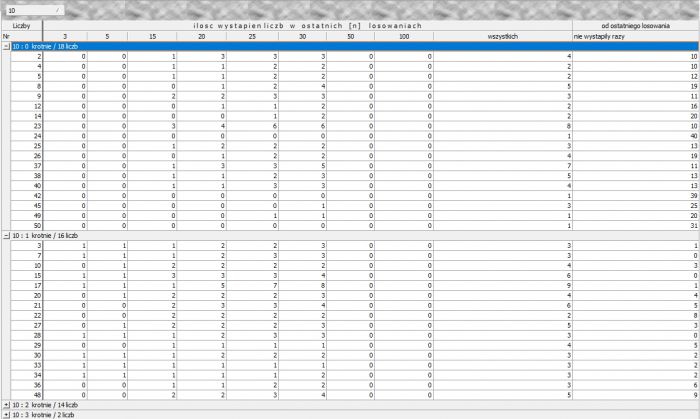Select the row for number 37
The image size is (700, 419).
click(354, 166)
